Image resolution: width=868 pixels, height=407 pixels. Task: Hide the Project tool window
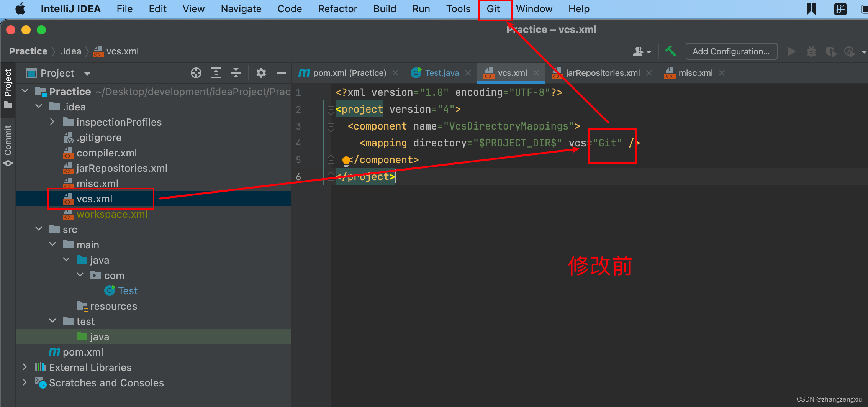click(x=281, y=73)
